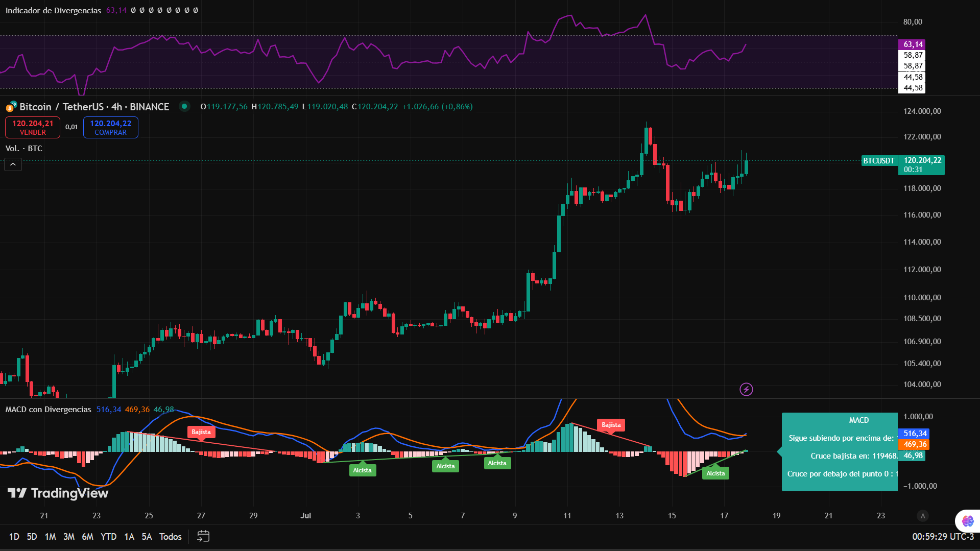This screenshot has width=980, height=551.
Task: Click the 122.000,00 price axis label
Action: 922,137
